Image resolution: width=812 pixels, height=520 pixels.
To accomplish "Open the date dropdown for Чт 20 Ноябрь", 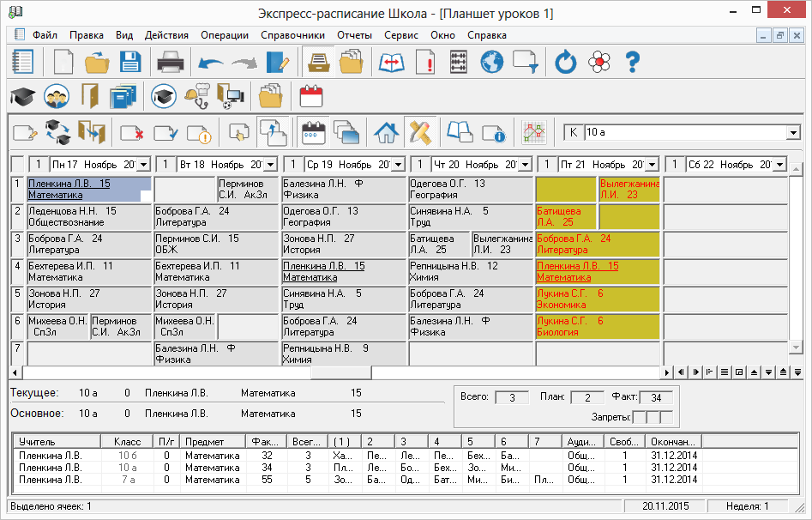I will (x=525, y=164).
